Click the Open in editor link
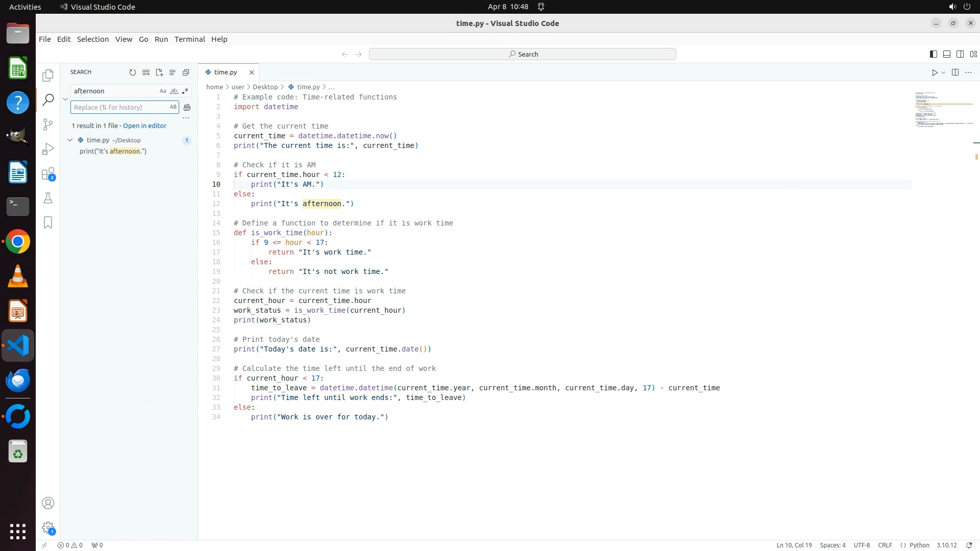Screen dimensions: 980x551 (144, 126)
